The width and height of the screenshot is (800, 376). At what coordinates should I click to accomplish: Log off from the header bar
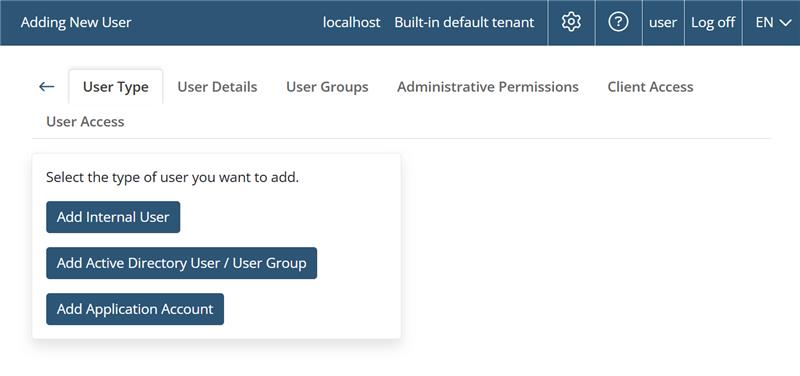coord(713,22)
